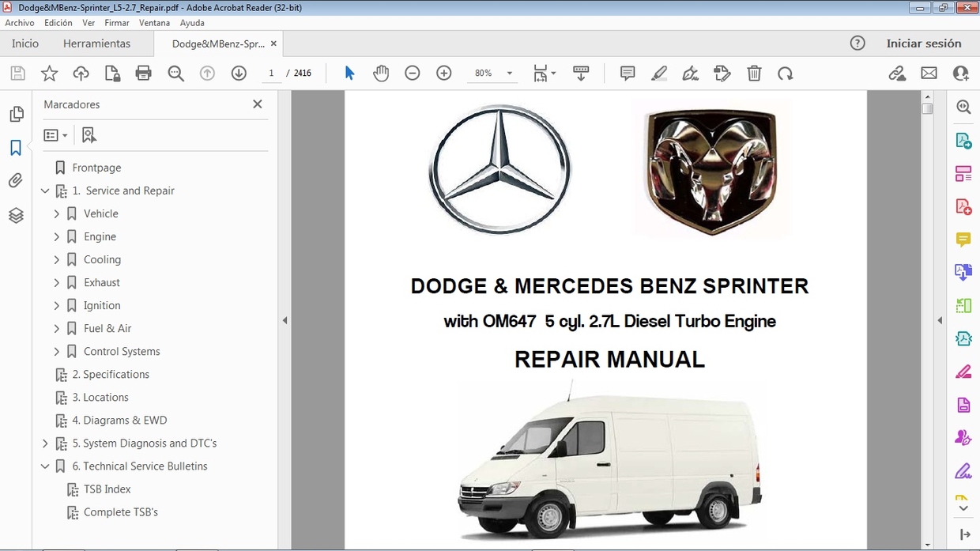Click the page number input field
The height and width of the screenshot is (551, 980).
tap(271, 73)
